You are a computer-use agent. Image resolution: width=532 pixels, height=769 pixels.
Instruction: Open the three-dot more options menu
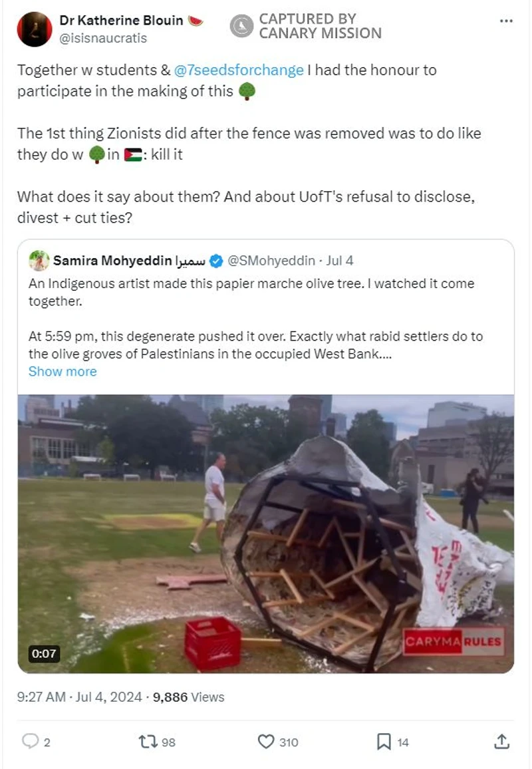[x=506, y=21]
